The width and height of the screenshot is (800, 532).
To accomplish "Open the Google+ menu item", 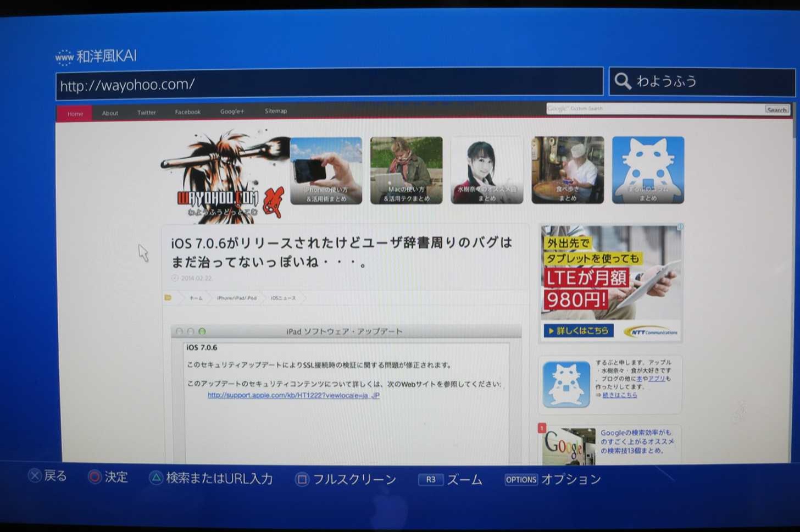I will point(232,112).
